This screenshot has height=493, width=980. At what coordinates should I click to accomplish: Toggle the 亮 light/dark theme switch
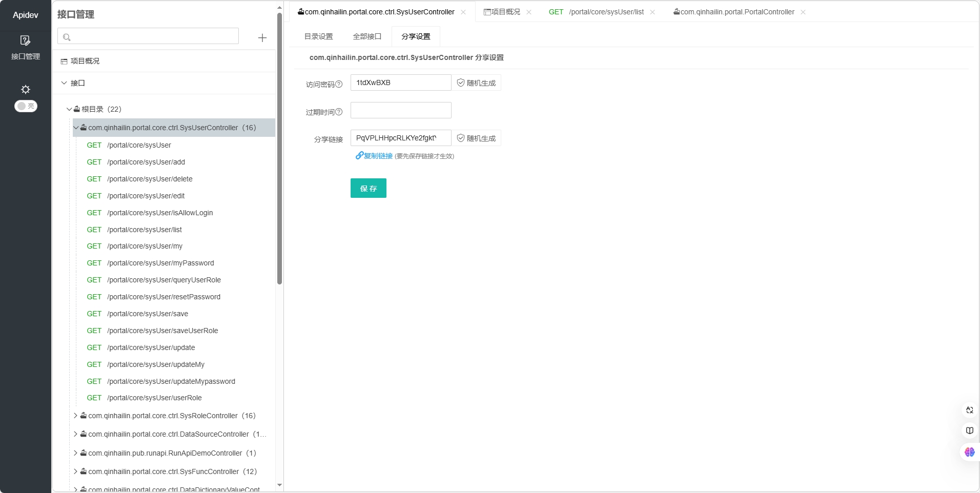click(x=25, y=106)
